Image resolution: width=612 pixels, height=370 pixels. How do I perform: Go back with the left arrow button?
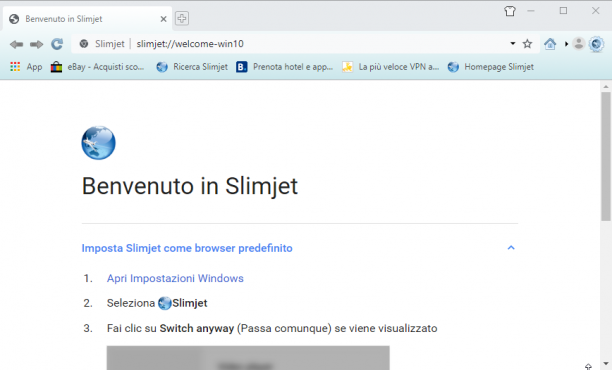coord(16,44)
